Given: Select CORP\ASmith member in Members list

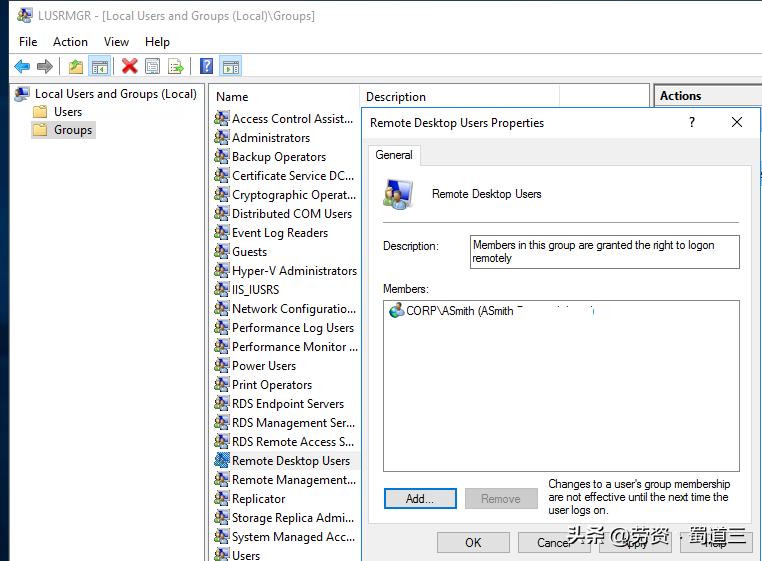Looking at the screenshot, I should pyautogui.click(x=492, y=310).
